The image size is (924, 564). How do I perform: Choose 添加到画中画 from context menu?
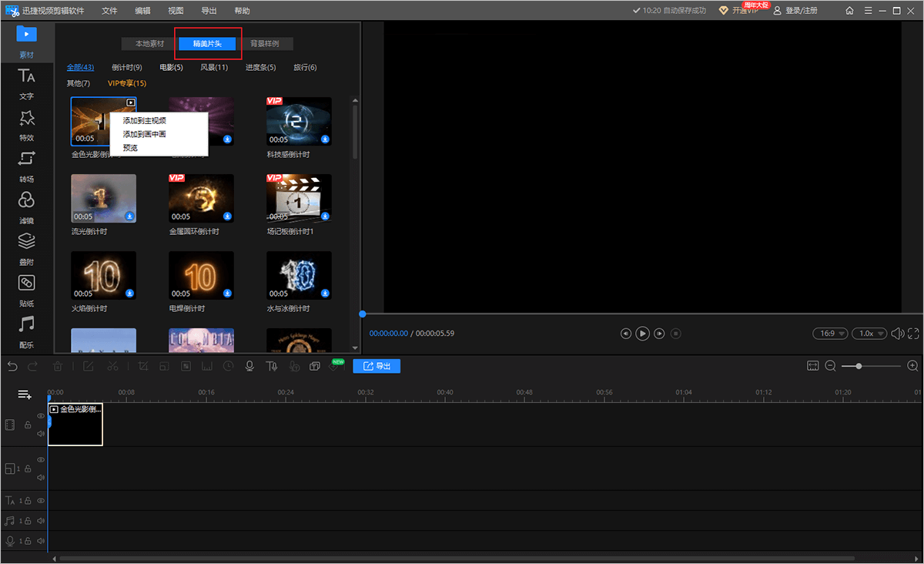point(144,134)
